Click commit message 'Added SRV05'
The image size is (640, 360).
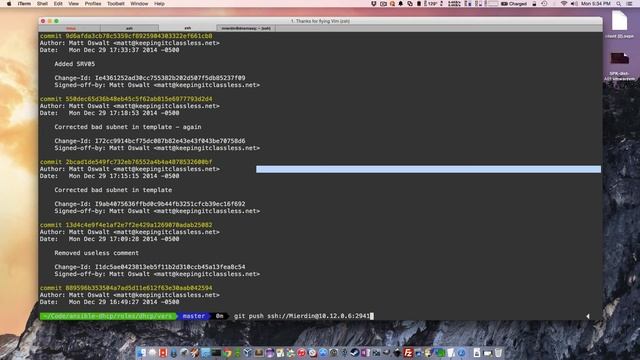tap(75, 64)
